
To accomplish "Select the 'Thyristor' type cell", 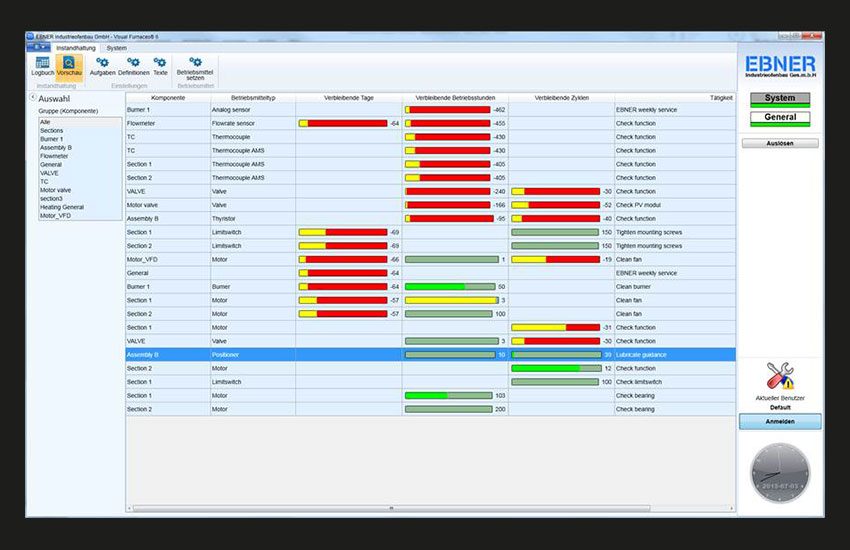I will (253, 219).
